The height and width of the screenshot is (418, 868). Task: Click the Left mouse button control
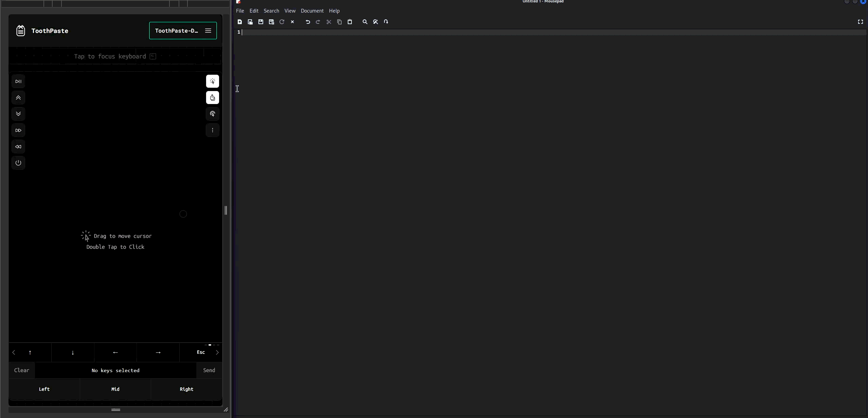point(44,389)
